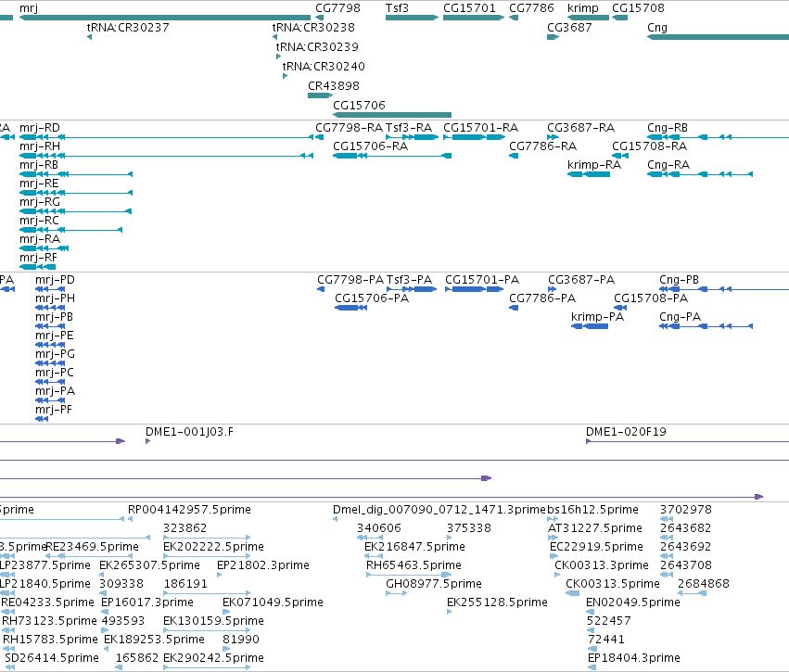Select the AT31227.5prime EST
Screen dimensions: 789x672
click(553, 538)
